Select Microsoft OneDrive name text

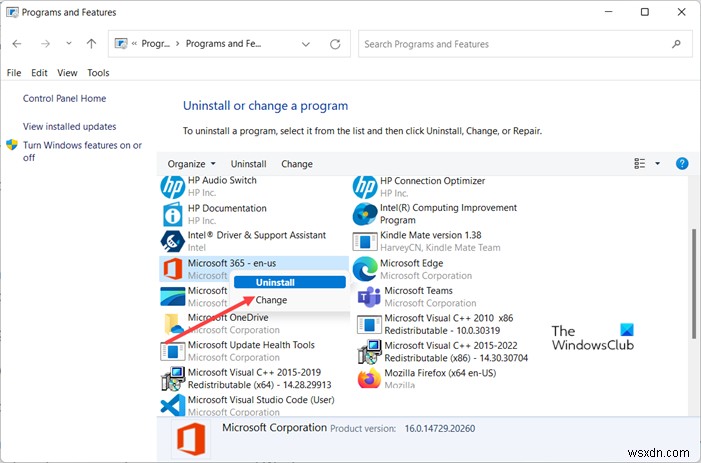228,318
